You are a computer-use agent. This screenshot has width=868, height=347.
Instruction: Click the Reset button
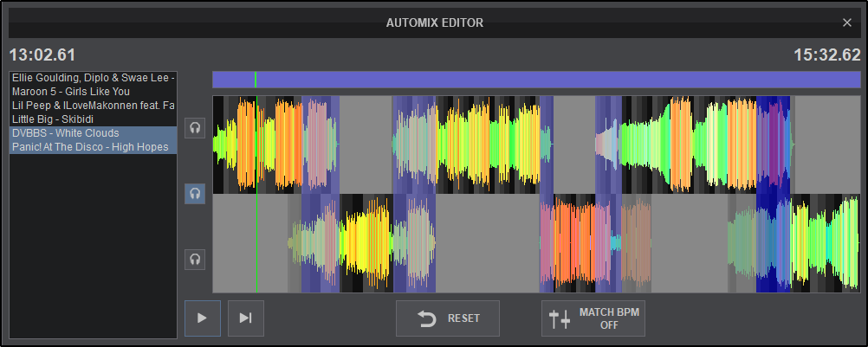click(448, 318)
